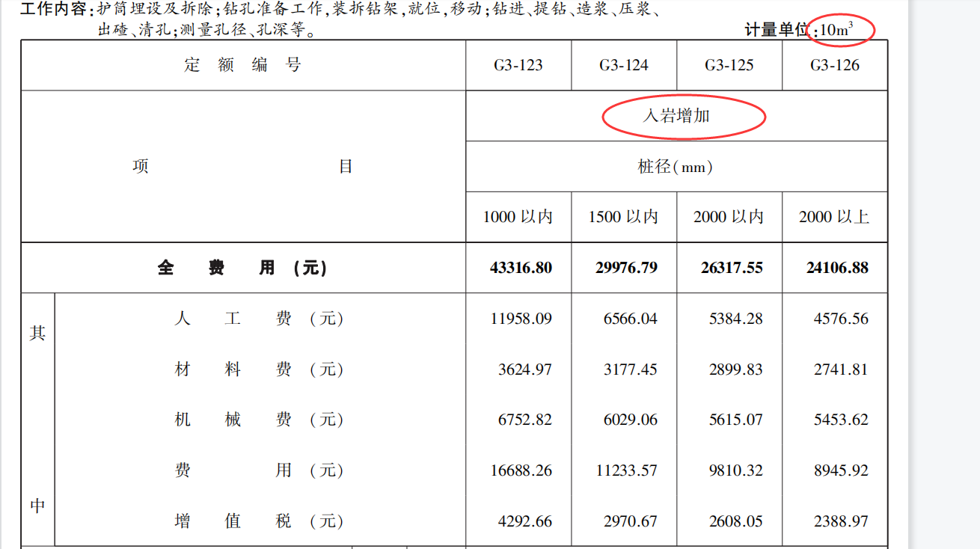Select labor cost value 5384.28
This screenshot has width=980, height=549.
[x=736, y=319]
